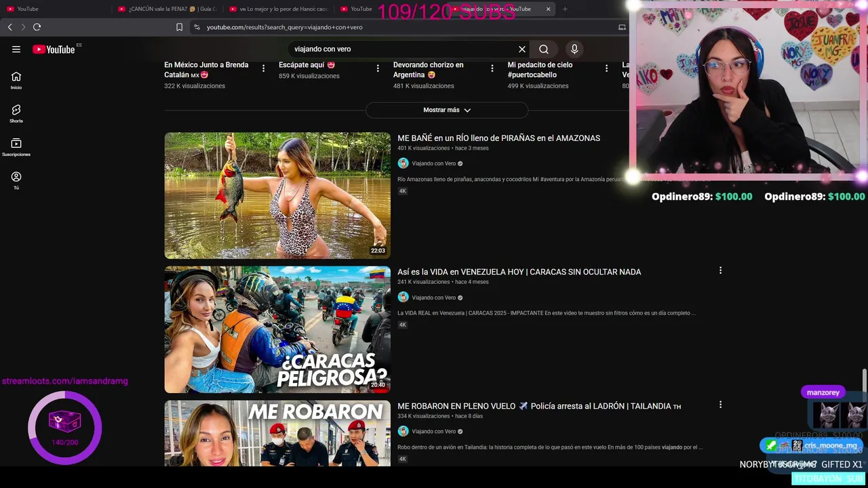
Task: Open En México Junto a Brenda Catalán short
Action: pos(206,70)
